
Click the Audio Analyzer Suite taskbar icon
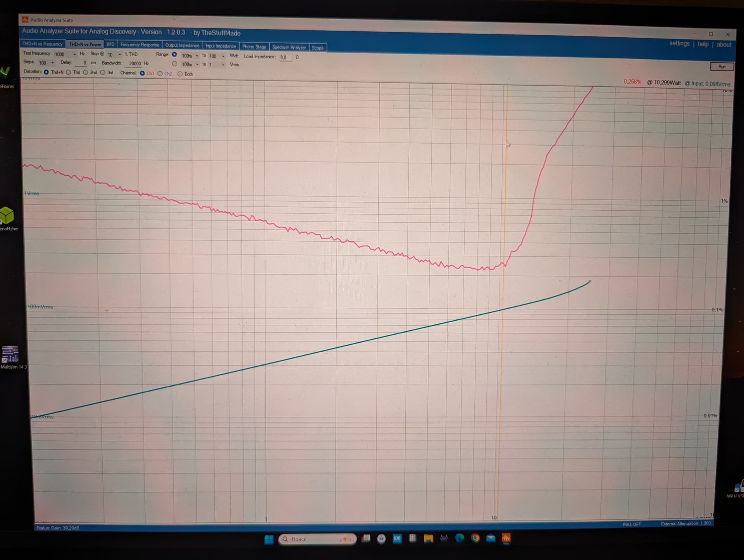tap(506, 538)
